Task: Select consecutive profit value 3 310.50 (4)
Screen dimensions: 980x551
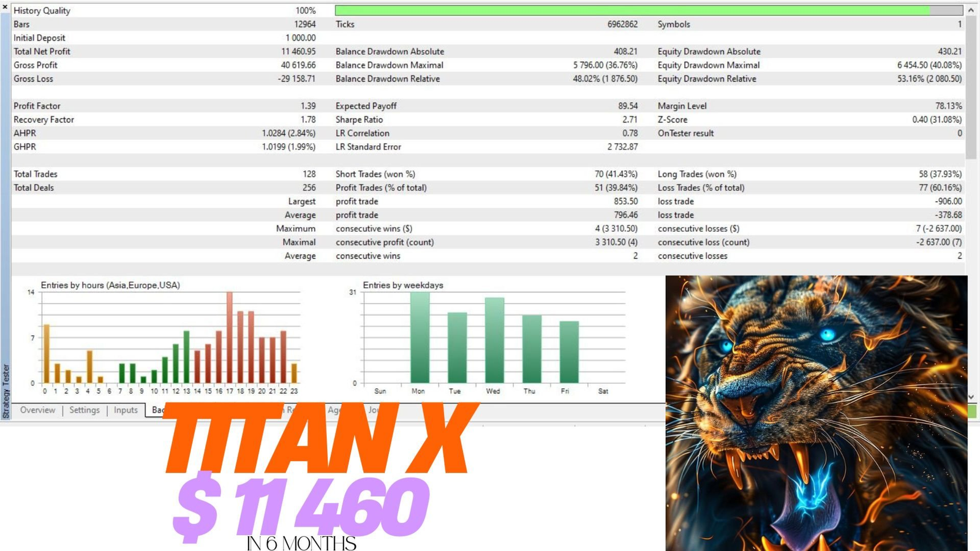Action: tap(616, 242)
